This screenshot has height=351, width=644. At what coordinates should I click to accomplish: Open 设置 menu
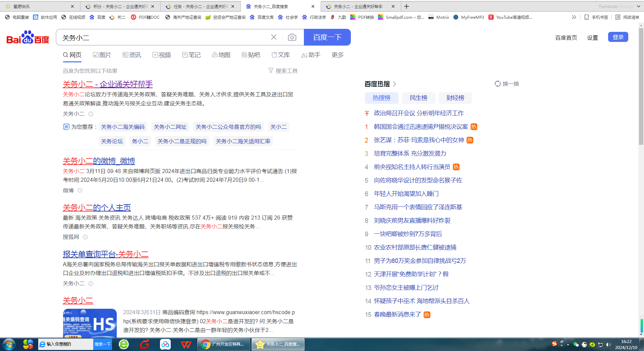coord(593,38)
